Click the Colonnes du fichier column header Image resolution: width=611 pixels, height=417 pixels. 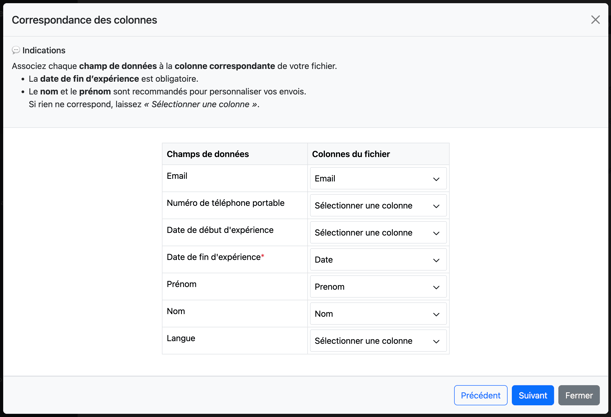pyautogui.click(x=351, y=154)
